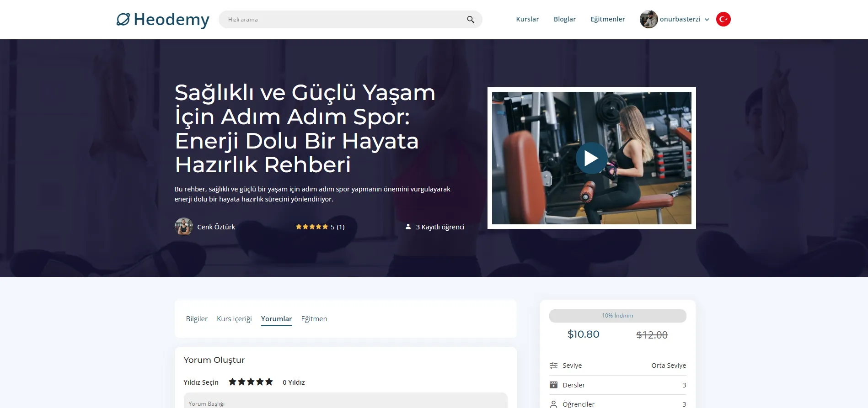Switch to the Bilgiler tab
Image resolution: width=868 pixels, height=408 pixels.
(197, 319)
